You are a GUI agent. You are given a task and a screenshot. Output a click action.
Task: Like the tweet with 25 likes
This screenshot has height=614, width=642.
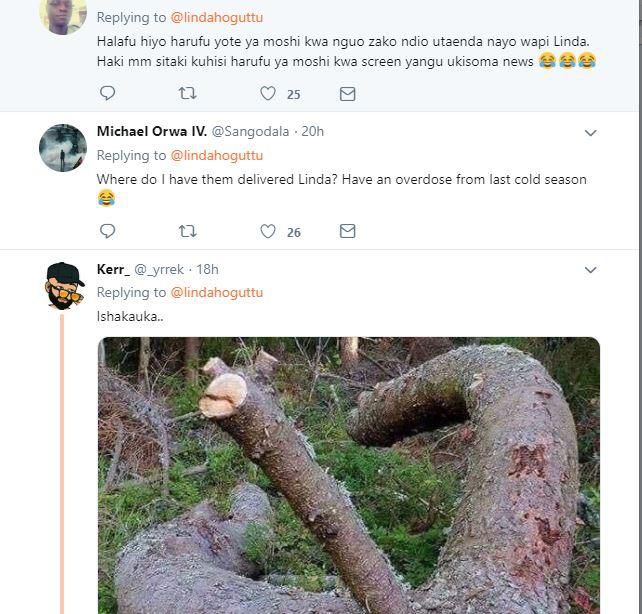(268, 93)
